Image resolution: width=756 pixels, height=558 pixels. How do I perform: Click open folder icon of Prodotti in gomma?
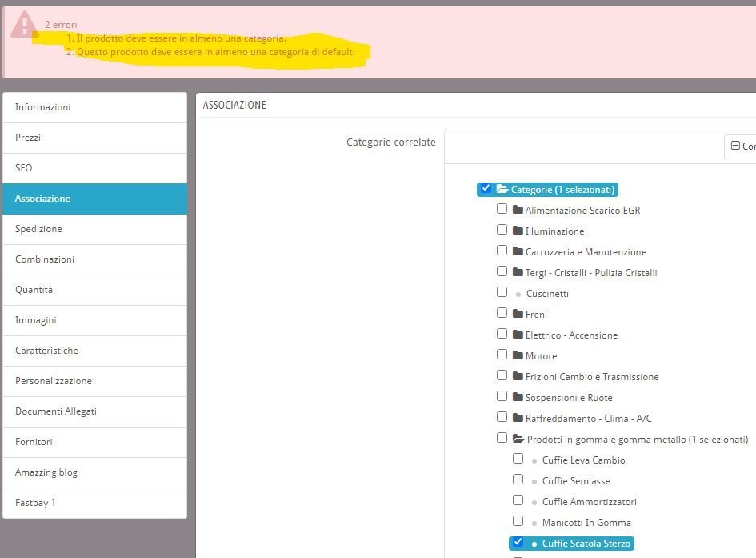coord(518,439)
